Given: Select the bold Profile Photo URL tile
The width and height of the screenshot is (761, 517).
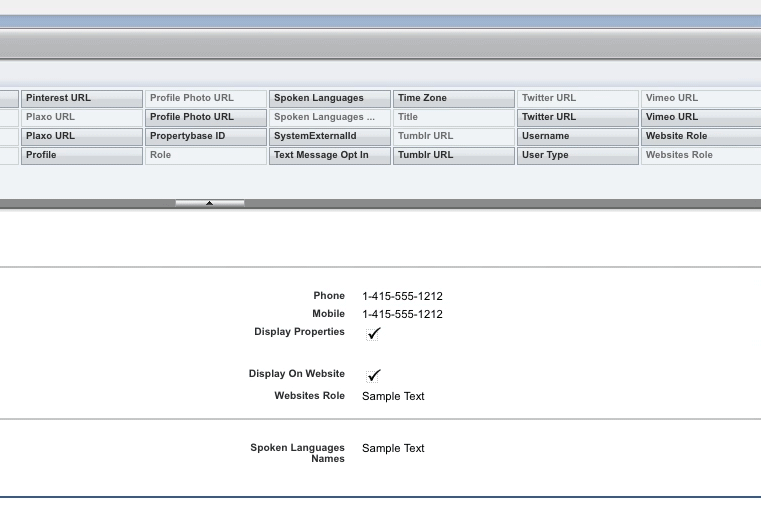Looking at the screenshot, I should (206, 117).
